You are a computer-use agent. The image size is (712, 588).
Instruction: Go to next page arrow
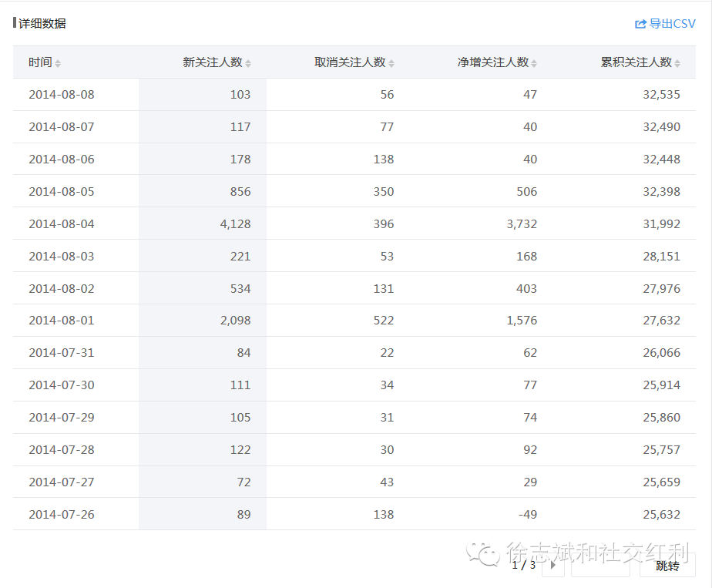point(553,566)
